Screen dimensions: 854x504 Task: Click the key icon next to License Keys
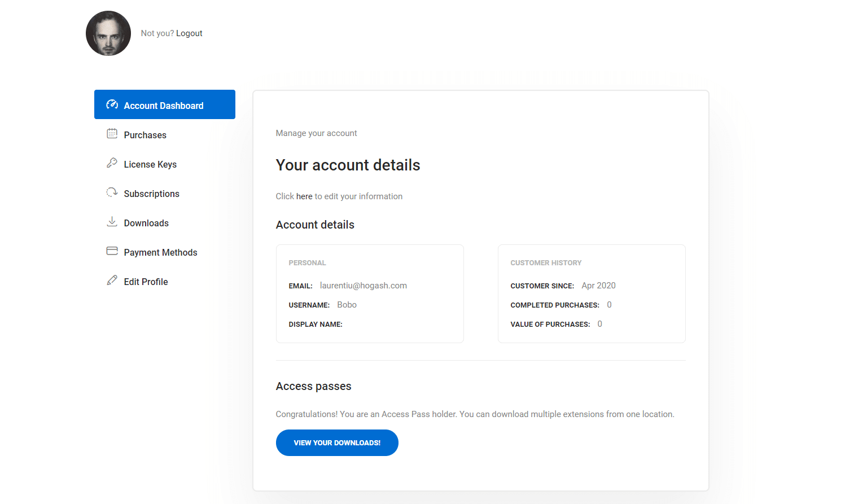point(112,163)
